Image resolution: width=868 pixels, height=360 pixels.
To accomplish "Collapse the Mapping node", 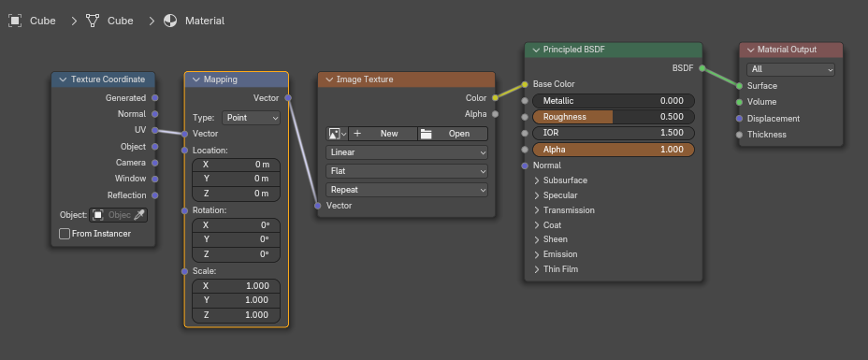I will (x=196, y=79).
